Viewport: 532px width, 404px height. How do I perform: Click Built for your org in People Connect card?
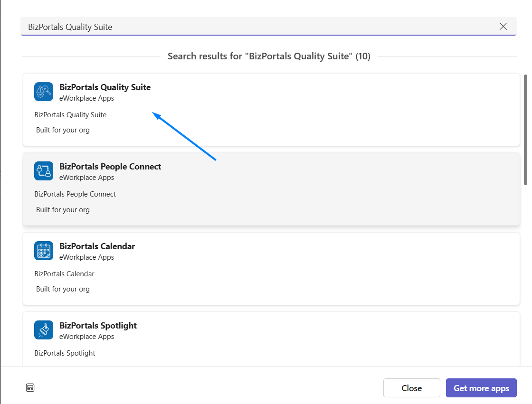click(63, 210)
